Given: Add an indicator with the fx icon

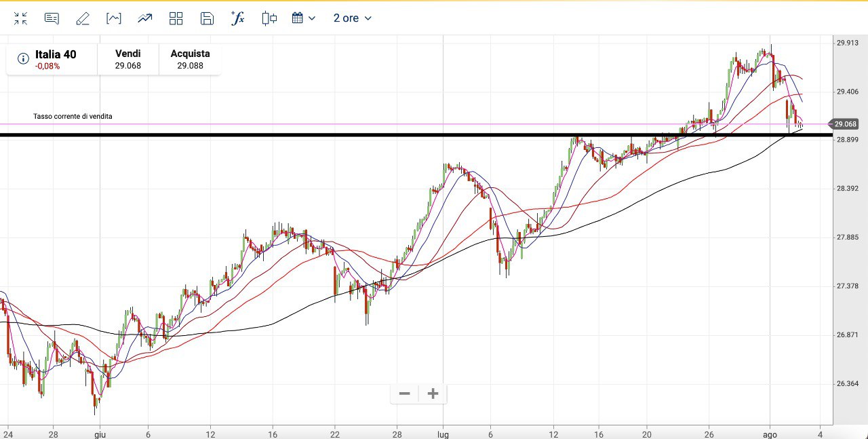Looking at the screenshot, I should [237, 18].
